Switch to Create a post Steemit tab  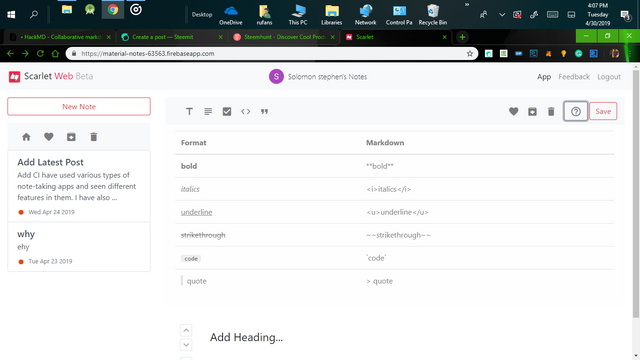171,37
